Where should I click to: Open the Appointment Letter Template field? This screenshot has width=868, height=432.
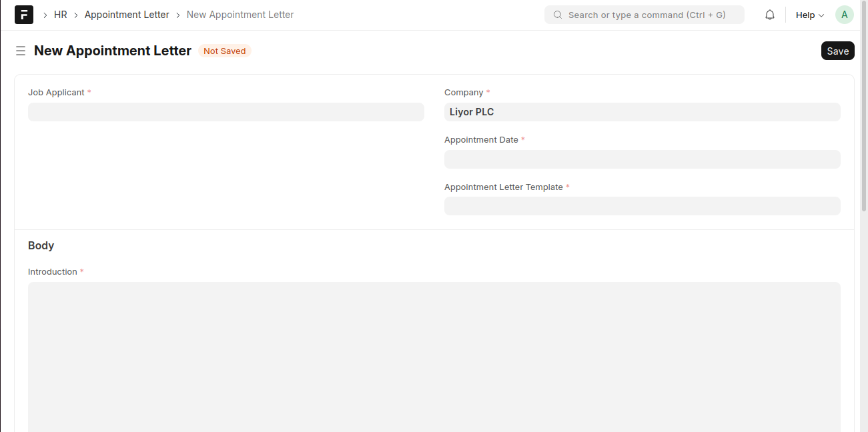tap(642, 206)
